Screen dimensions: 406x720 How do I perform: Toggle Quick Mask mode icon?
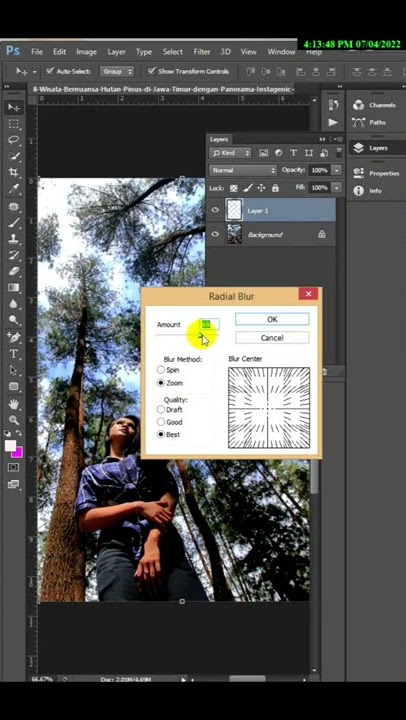[x=13, y=467]
